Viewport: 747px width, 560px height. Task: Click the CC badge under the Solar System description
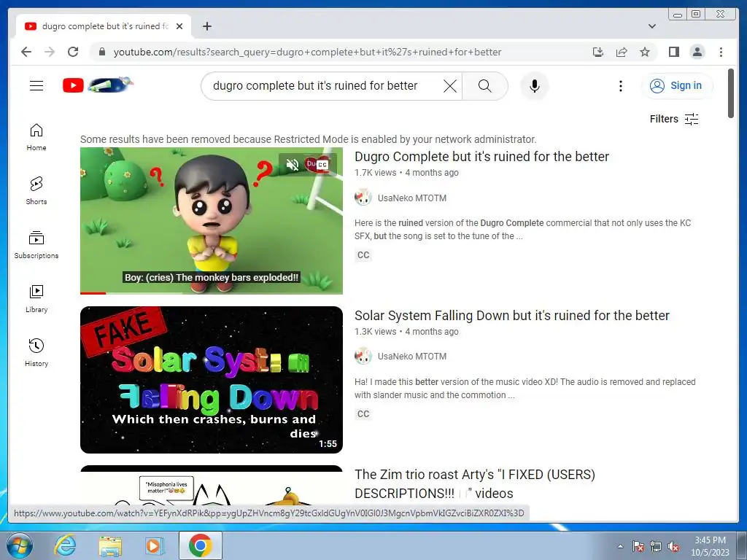(x=363, y=414)
